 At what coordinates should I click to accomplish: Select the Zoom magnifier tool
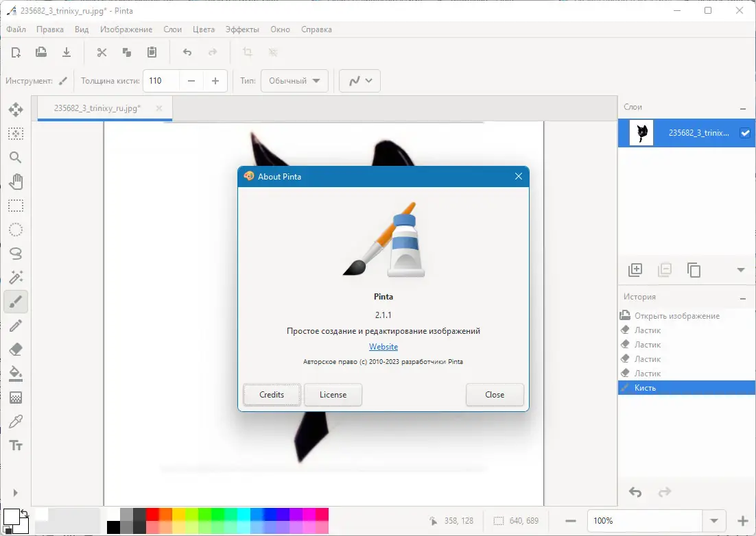point(16,158)
